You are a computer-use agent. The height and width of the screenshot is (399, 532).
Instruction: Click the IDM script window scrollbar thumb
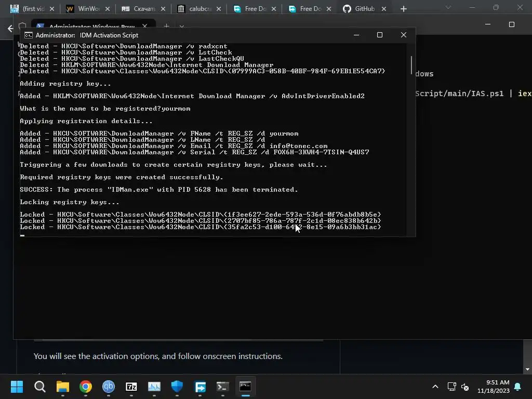[x=411, y=65]
